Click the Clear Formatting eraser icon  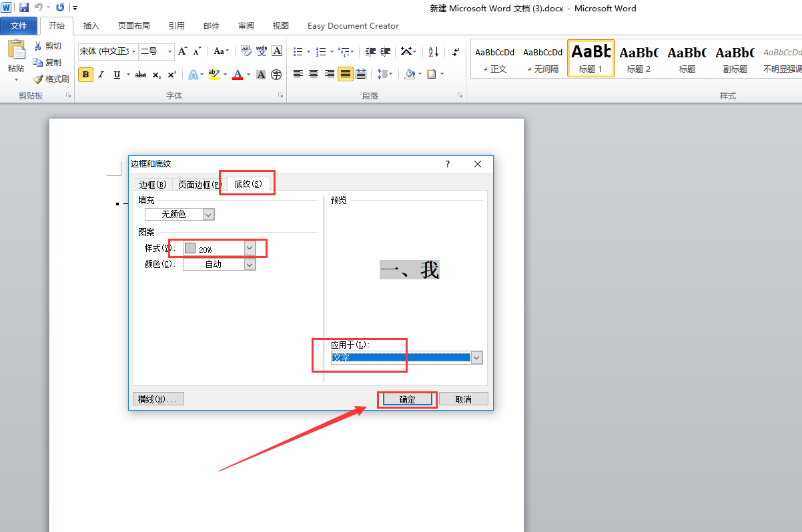coord(246,51)
